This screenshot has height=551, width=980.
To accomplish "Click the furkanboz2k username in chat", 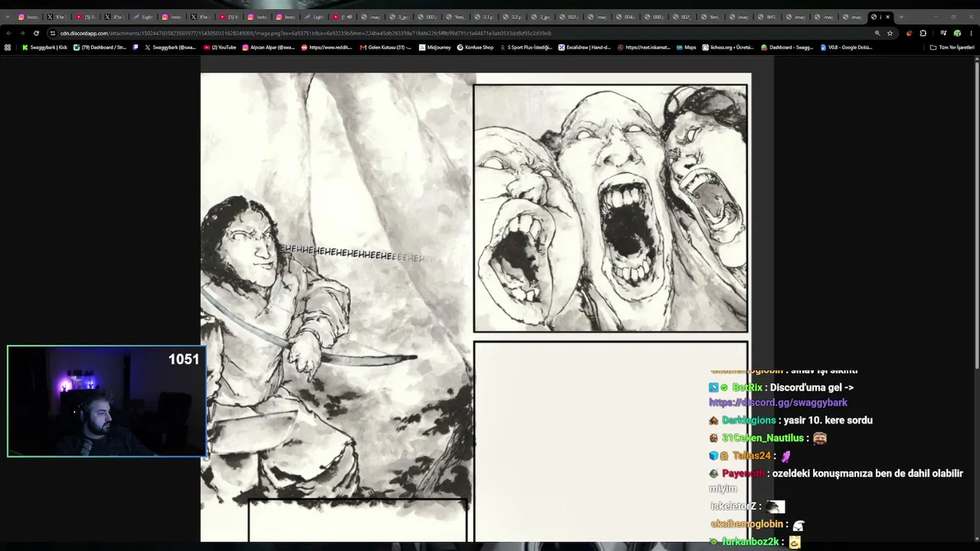I will (750, 542).
